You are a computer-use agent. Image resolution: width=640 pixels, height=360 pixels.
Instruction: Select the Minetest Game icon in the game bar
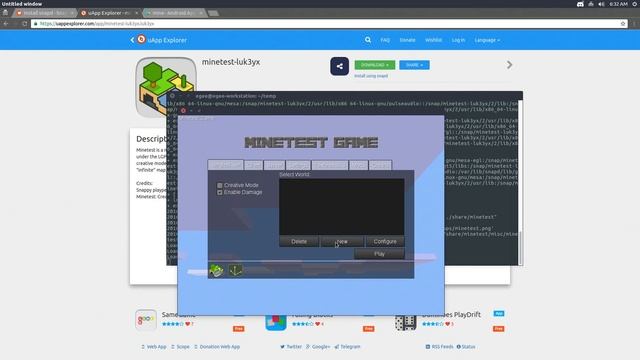point(216,270)
